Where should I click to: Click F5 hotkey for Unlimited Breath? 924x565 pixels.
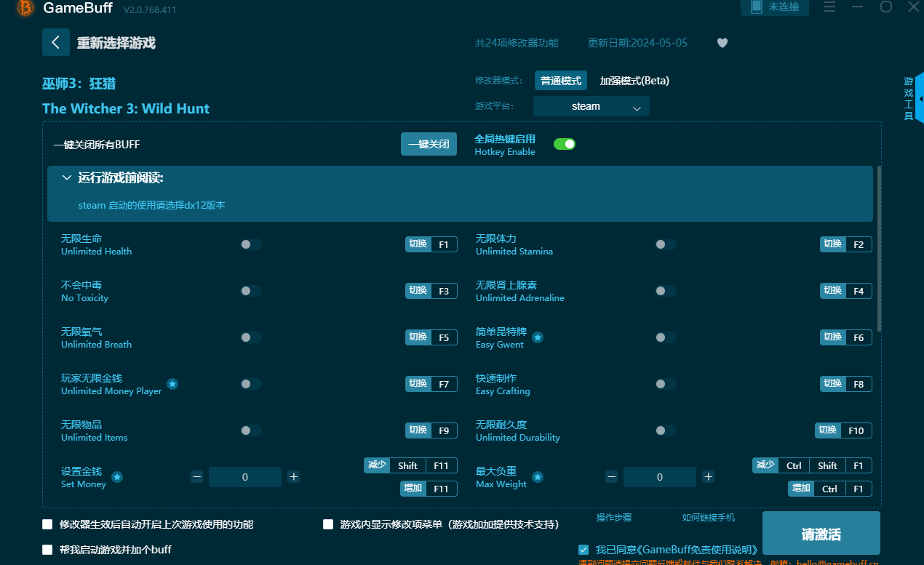point(431,337)
